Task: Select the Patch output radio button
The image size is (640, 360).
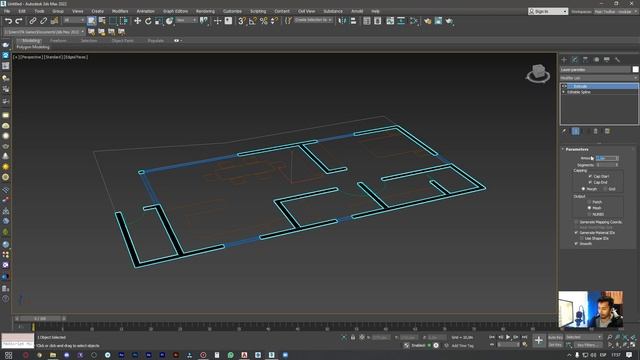Action: (589, 202)
